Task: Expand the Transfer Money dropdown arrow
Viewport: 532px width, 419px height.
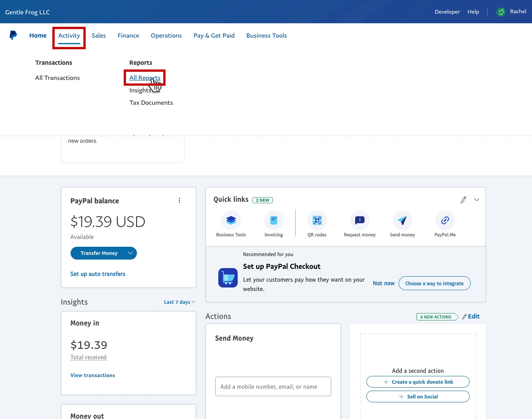Action: (x=130, y=253)
